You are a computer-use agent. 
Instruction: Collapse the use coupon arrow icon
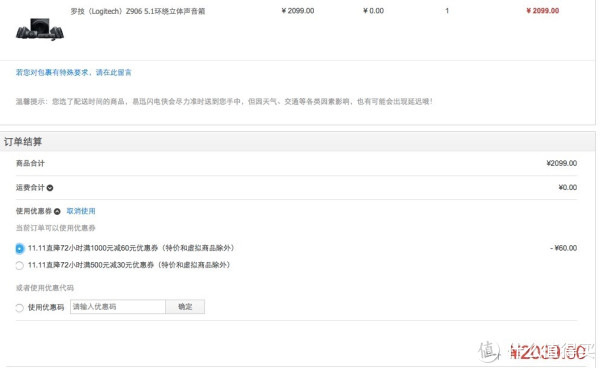click(57, 211)
